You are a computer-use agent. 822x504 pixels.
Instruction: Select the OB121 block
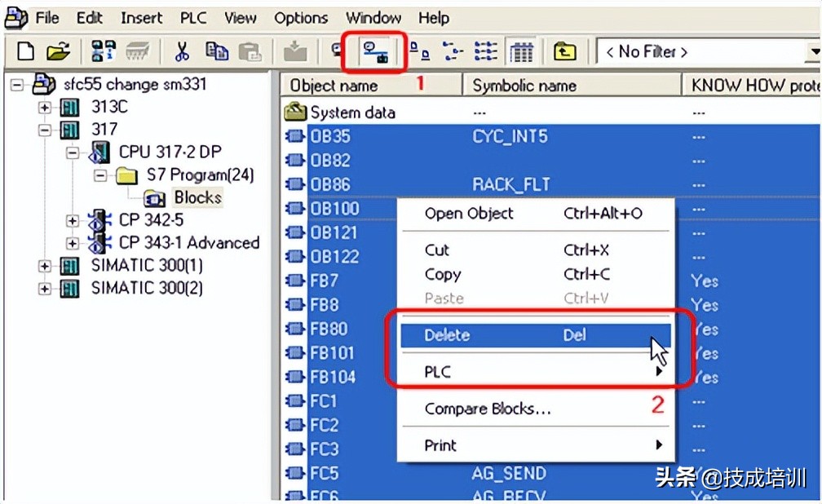pyautogui.click(x=334, y=233)
